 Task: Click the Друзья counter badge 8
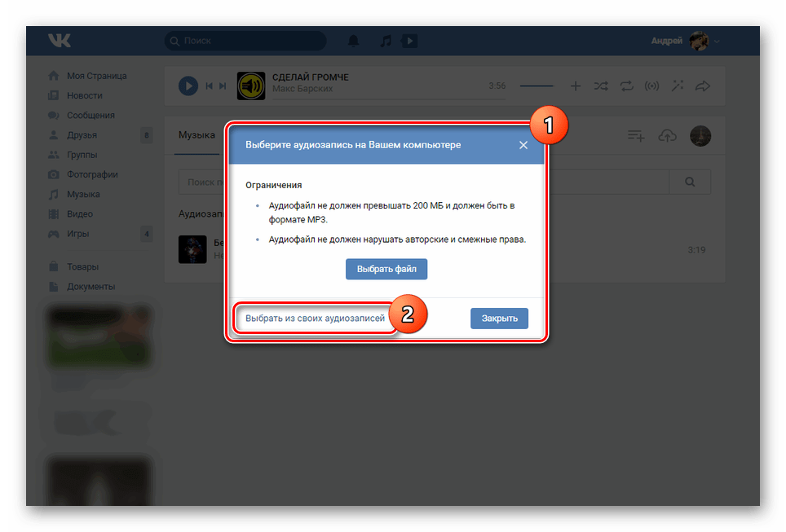coord(147,135)
